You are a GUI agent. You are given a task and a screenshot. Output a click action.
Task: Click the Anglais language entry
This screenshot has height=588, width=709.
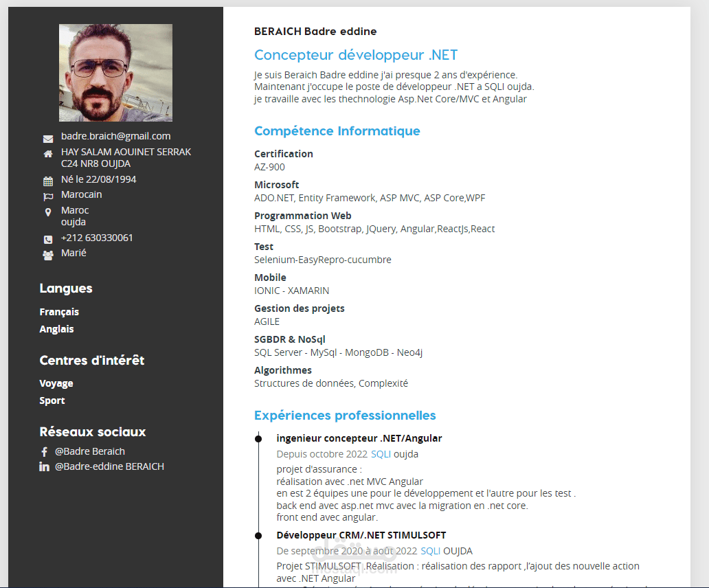coord(56,329)
